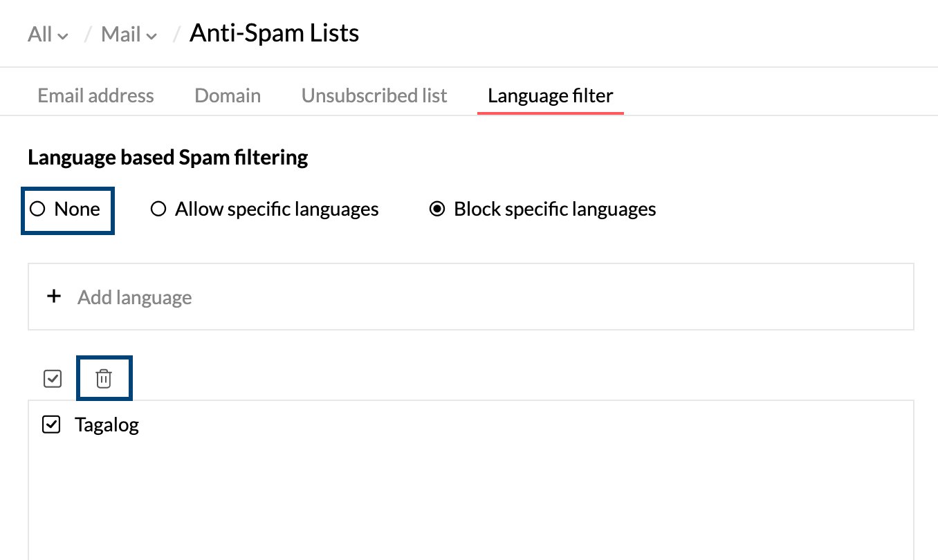Screen dimensions: 938x560
Task: Switch to the Domain tab
Action: [228, 95]
